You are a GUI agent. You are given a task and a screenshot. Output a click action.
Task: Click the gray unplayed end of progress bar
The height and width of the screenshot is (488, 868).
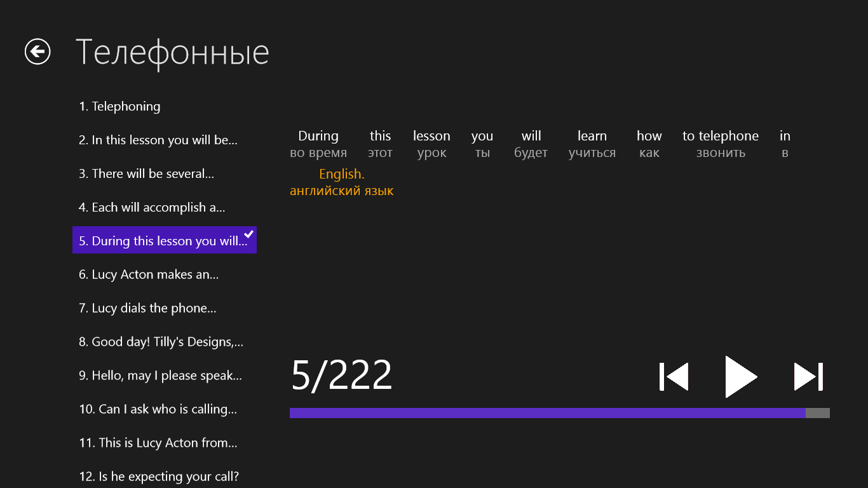point(818,413)
